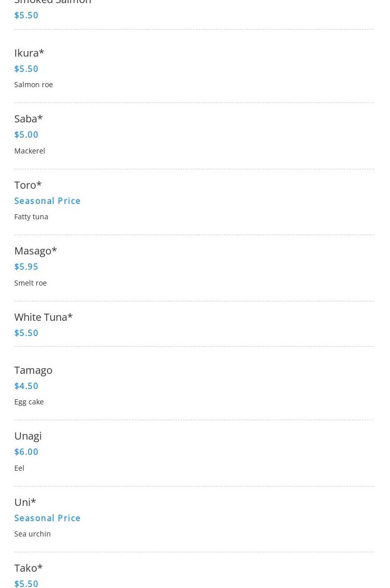
Task: Click the Smelt roe description
Action: point(31,283)
